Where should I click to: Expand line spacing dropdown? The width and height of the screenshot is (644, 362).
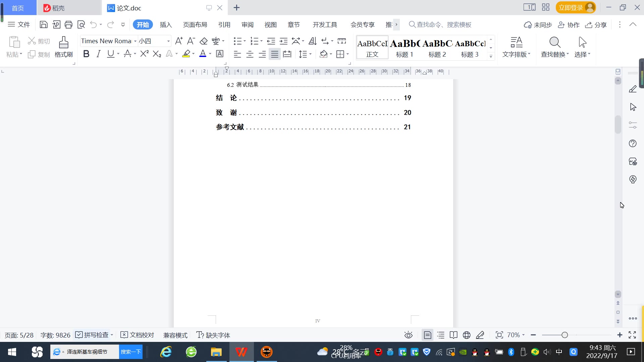pos(311,54)
